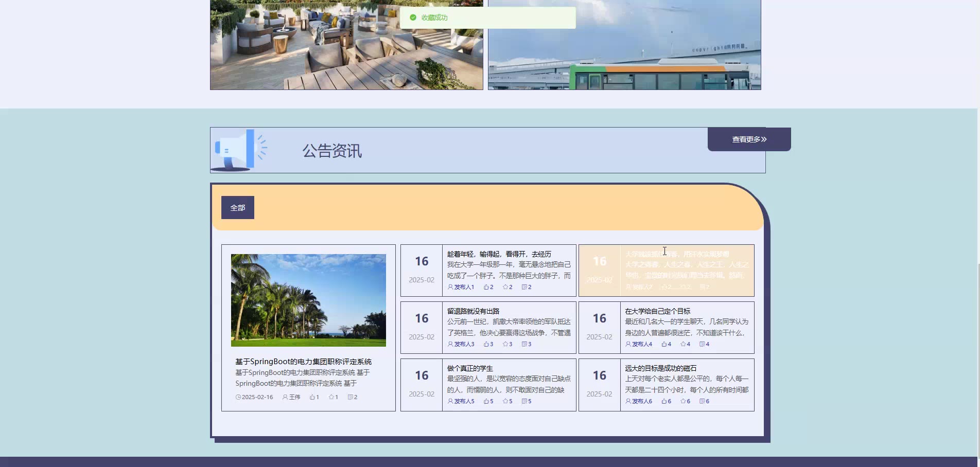Click thumbs-up icon on the SpringBoot article
Screen dimensions: 980x467
(x=312, y=397)
